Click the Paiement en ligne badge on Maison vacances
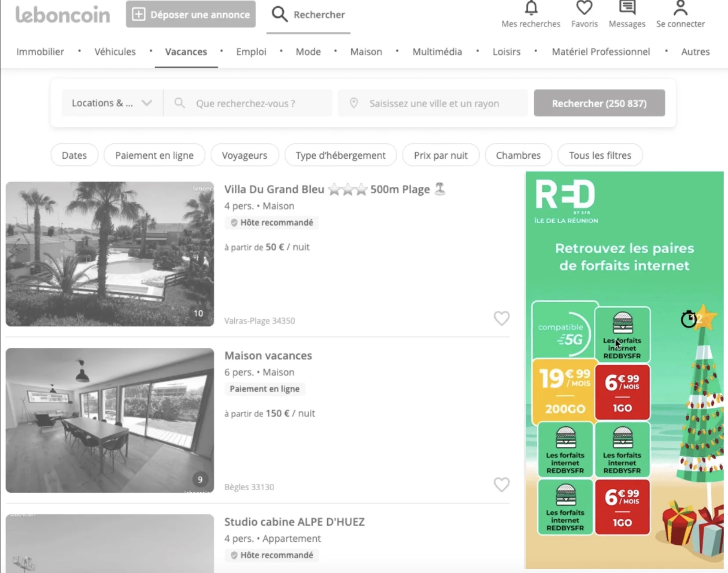The image size is (728, 573). 265,389
